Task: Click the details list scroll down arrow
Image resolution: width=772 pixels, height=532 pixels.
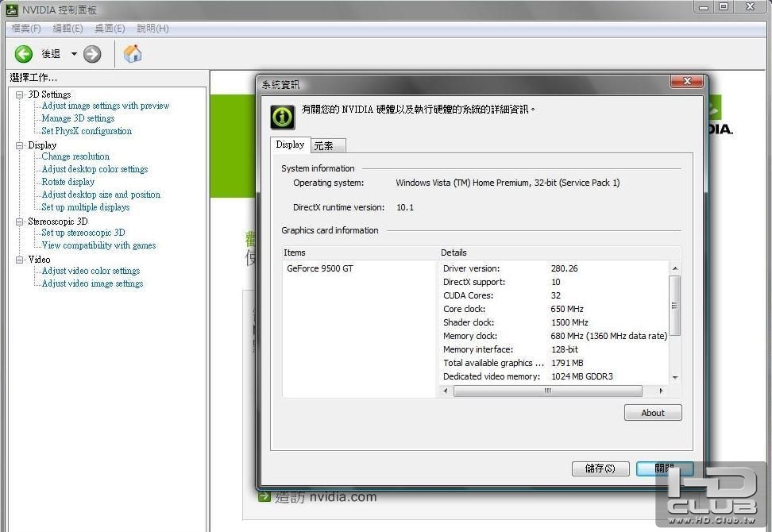Action: coord(675,377)
